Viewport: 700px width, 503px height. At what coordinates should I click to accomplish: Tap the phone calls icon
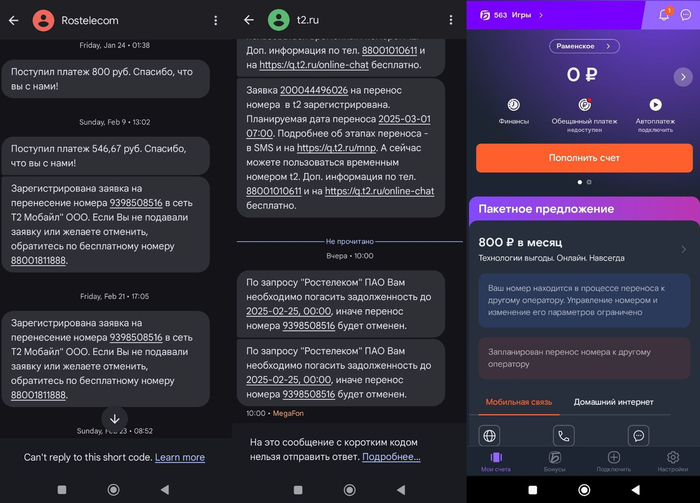[564, 436]
